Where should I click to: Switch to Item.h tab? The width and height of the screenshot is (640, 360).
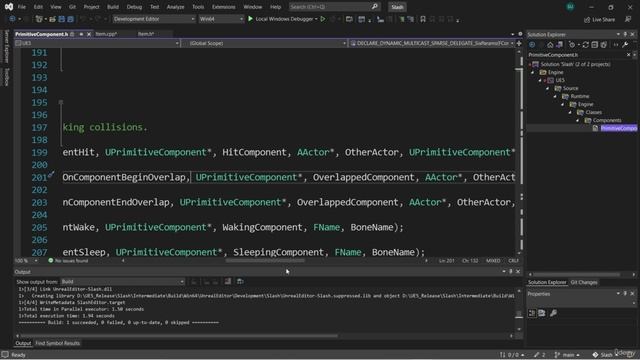coord(146,34)
